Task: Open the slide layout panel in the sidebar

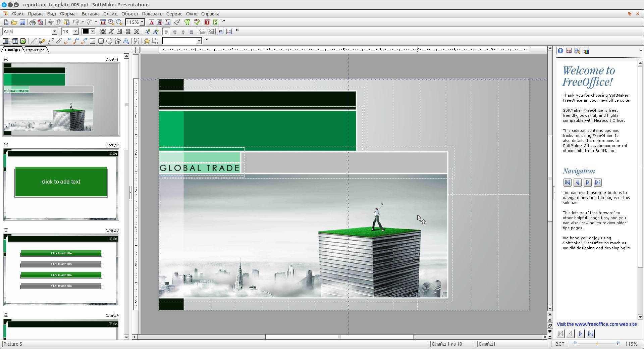Action: [569, 51]
